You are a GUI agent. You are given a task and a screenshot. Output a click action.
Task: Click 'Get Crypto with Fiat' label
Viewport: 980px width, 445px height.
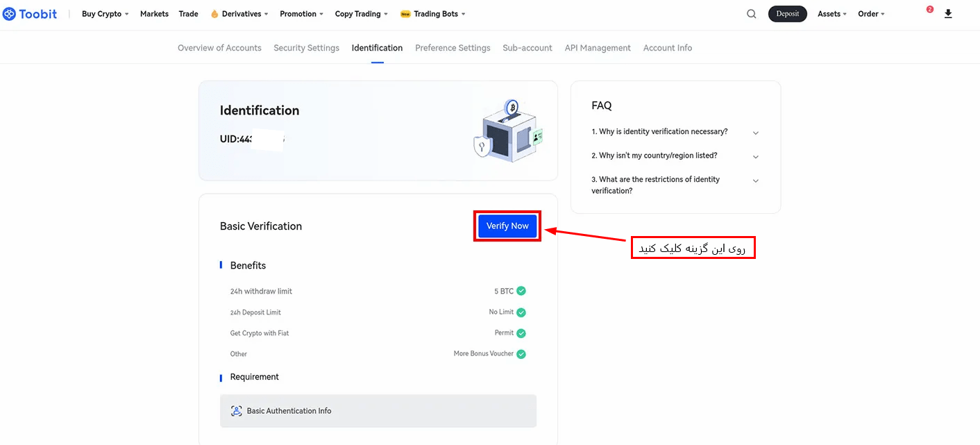260,333
